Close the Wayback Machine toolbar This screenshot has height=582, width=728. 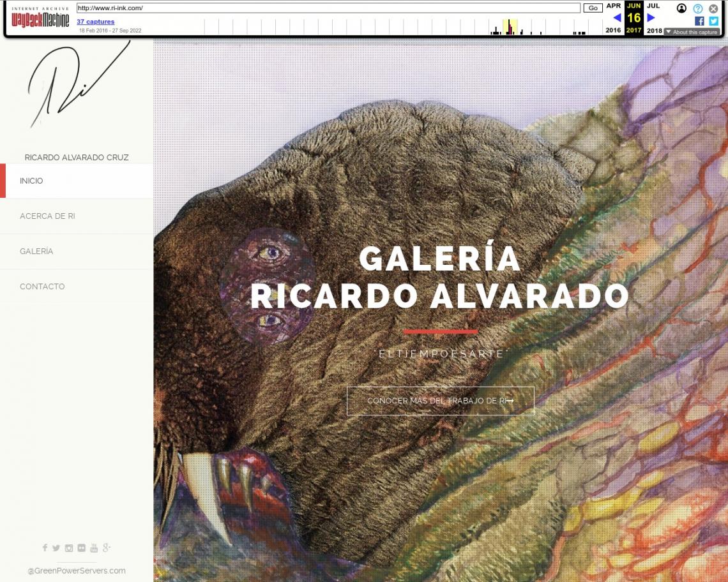pyautogui.click(x=713, y=8)
